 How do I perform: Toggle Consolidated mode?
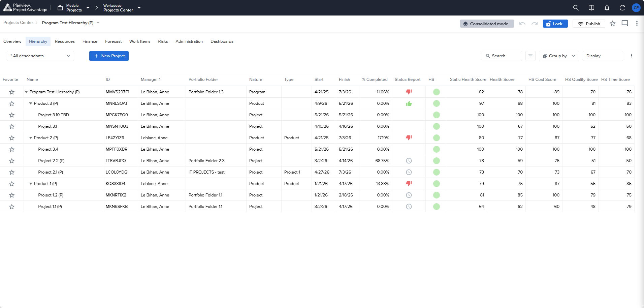(487, 24)
